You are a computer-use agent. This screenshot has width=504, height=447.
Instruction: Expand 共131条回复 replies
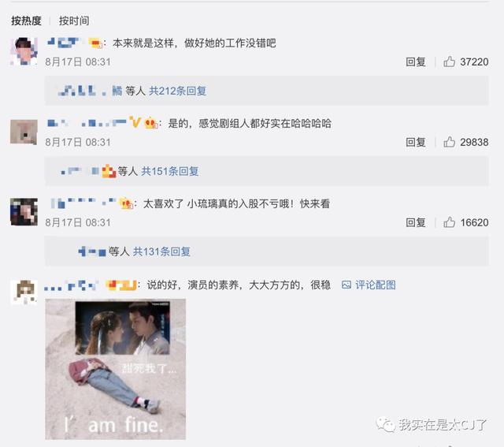161,251
